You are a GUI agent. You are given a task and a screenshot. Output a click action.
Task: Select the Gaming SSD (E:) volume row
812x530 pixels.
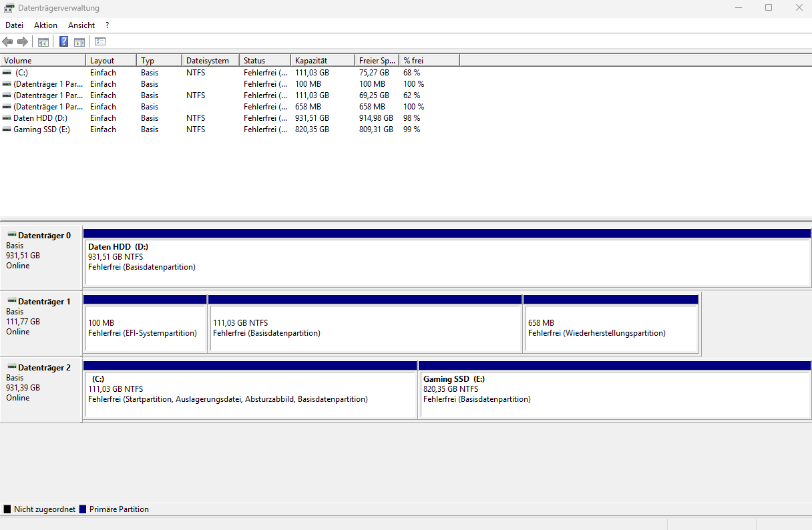pyautogui.click(x=230, y=129)
